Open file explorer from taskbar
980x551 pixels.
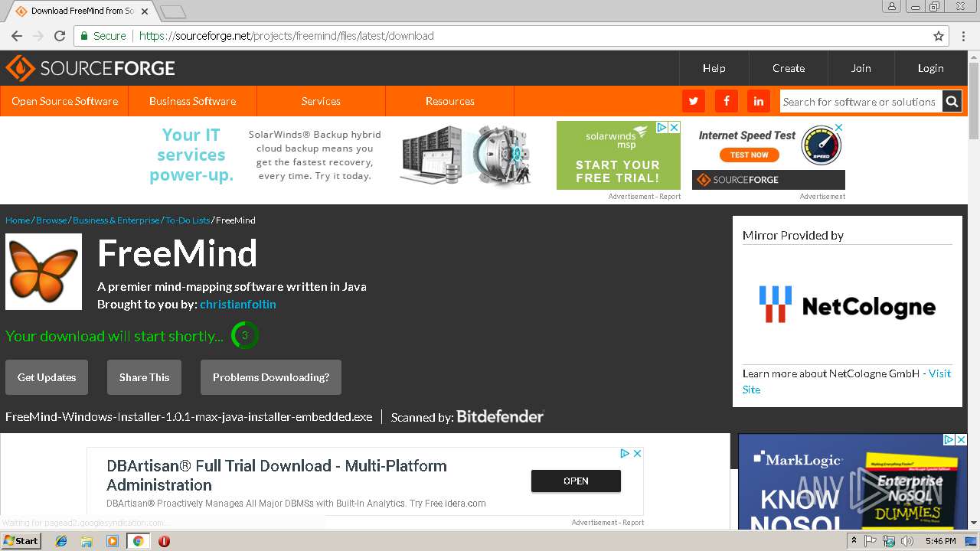[87, 541]
